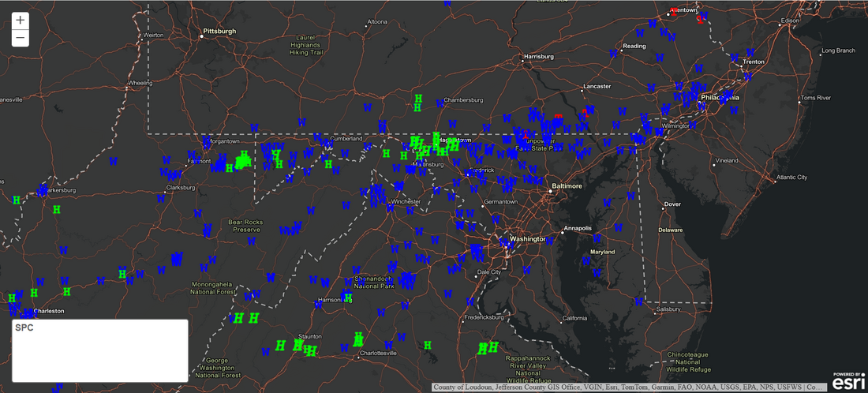The height and width of the screenshot is (393, 868).
Task: Select the SPC legend panel
Action: click(x=100, y=350)
